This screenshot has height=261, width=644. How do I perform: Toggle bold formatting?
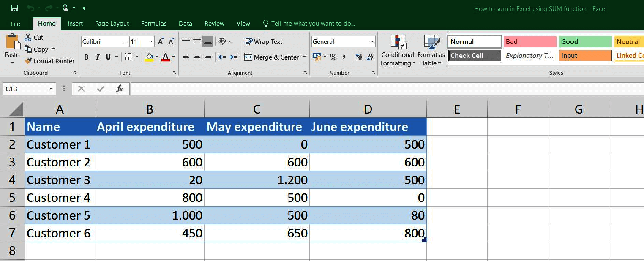pos(86,57)
